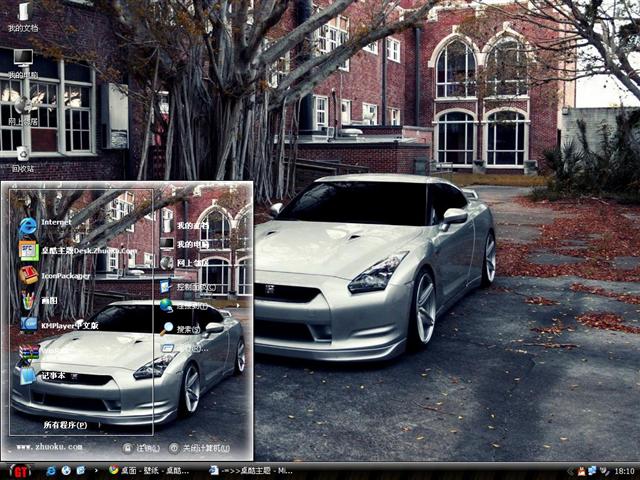Click the network computers tray icon
This screenshot has width=640, height=480.
tap(592, 471)
